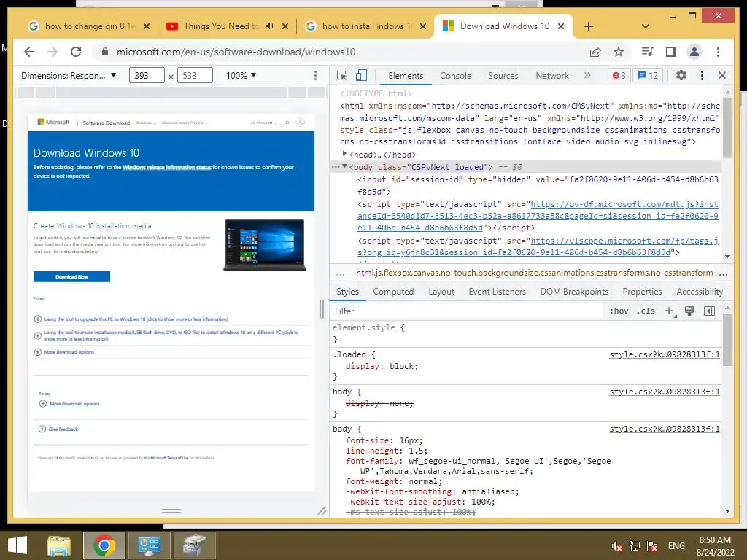The image size is (747, 560).
Task: Open the tab search dropdown chevron
Action: [646, 26]
